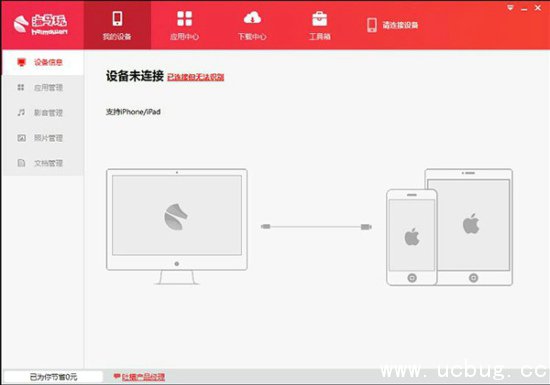Open the 我的设备 tab
The height and width of the screenshot is (385, 550).
coord(117,25)
